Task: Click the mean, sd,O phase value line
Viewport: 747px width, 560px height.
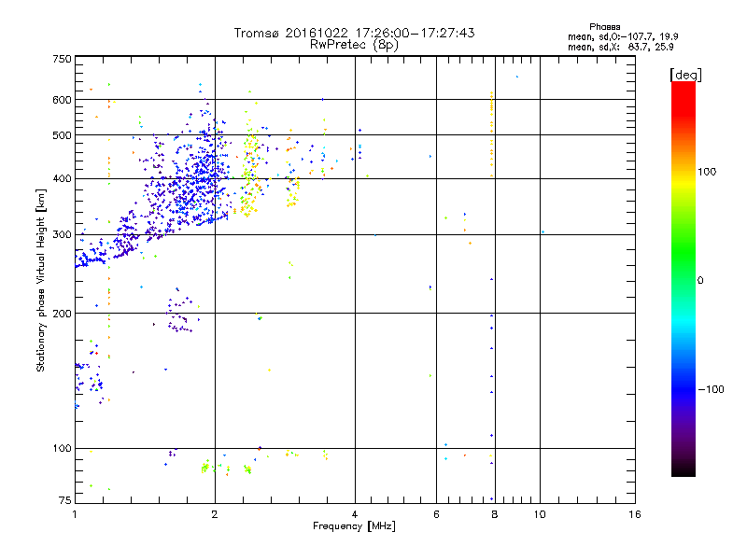Action: 623,36
